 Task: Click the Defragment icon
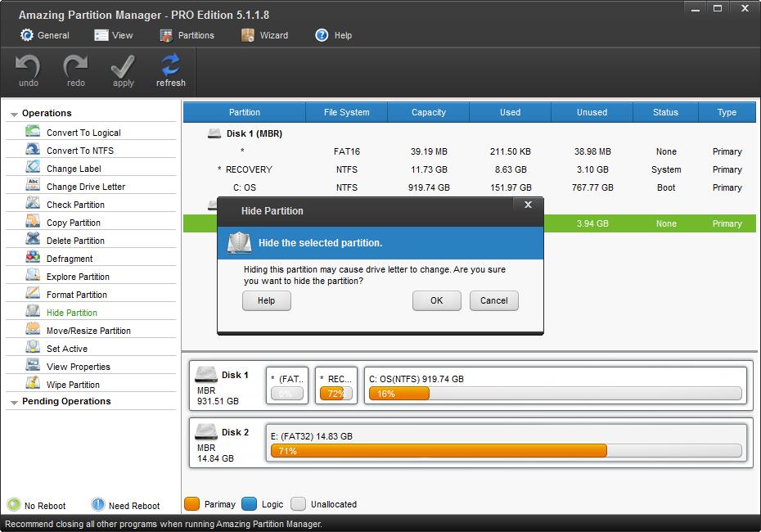(x=33, y=257)
